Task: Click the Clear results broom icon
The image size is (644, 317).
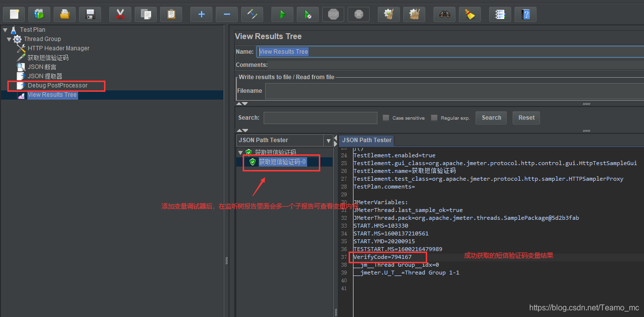Action: 388,14
